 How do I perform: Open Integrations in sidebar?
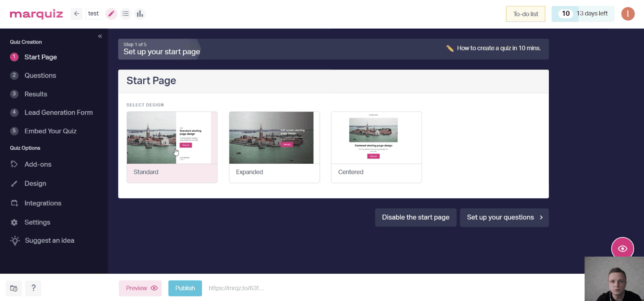(x=43, y=203)
